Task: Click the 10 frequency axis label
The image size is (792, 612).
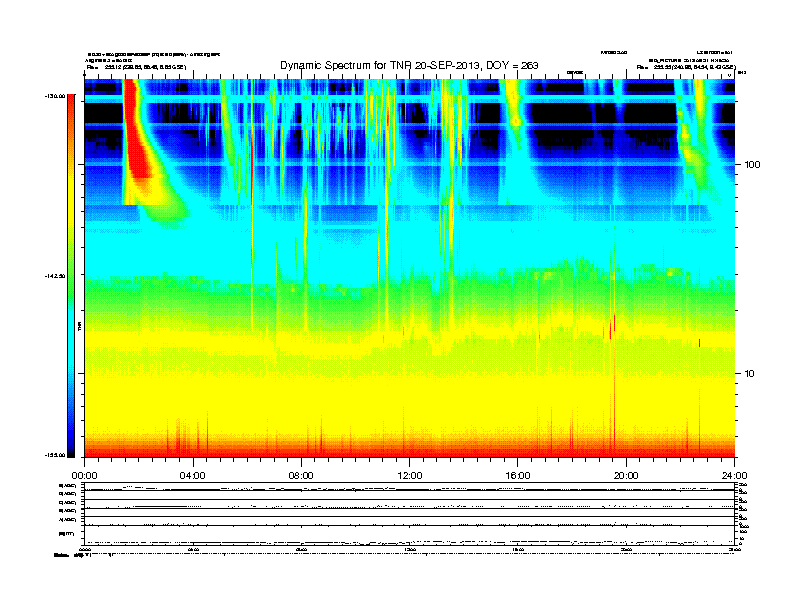Action: pyautogui.click(x=749, y=374)
